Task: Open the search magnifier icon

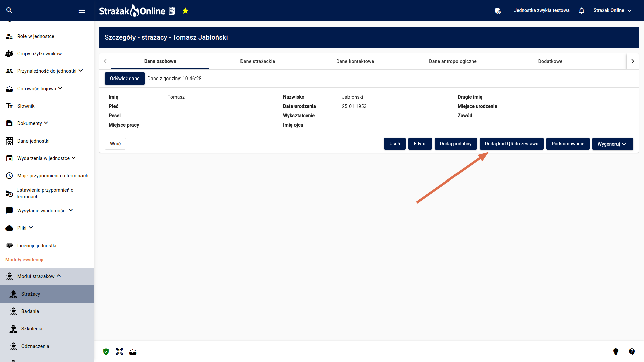Action: point(9,10)
